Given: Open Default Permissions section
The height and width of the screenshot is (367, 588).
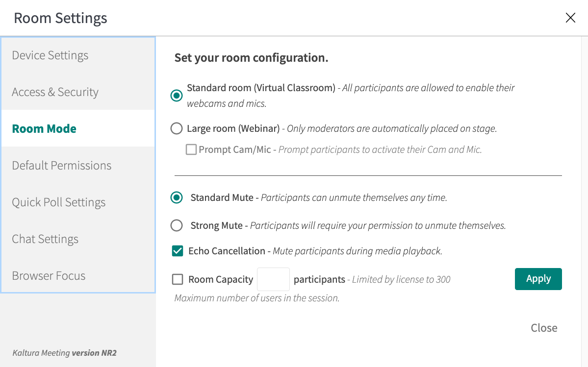Looking at the screenshot, I should pos(62,166).
